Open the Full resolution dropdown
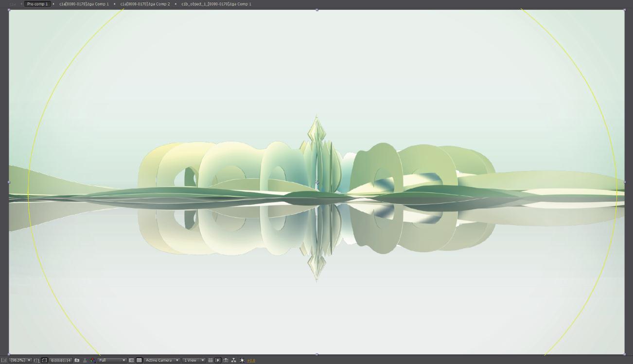Viewport: 633px width, 364px height. (112, 360)
